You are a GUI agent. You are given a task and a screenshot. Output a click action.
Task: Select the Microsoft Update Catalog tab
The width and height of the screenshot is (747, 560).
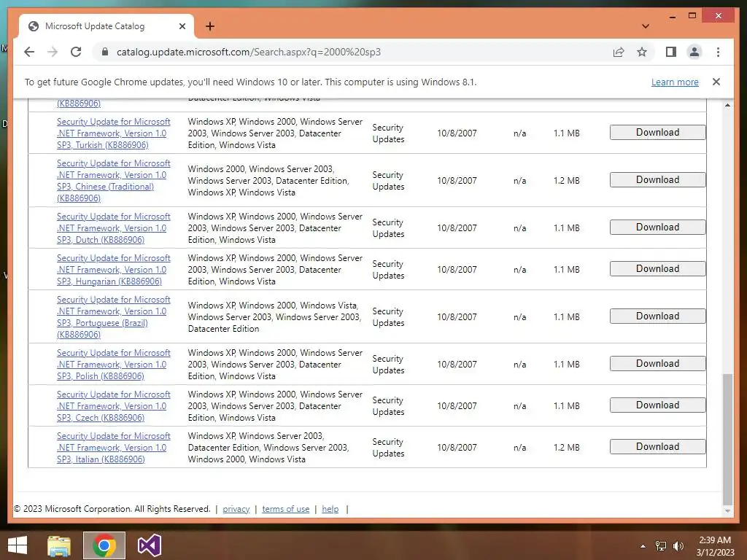pos(107,26)
